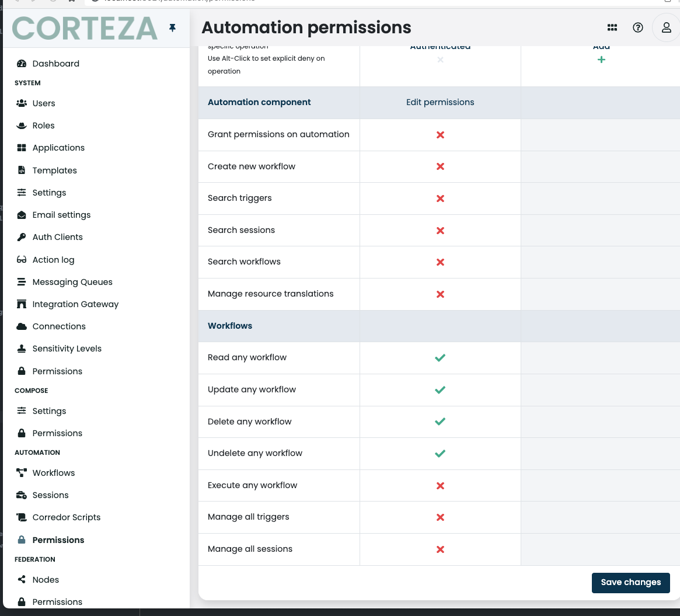Change the Create new workflow permission

pyautogui.click(x=440, y=166)
